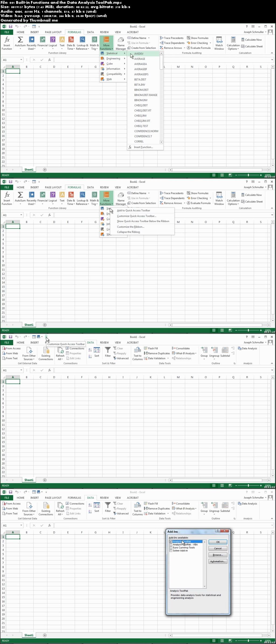The image size is (276, 644).
Task: Open Error Checking dropdown arrow in second frame
Action: [210, 198]
